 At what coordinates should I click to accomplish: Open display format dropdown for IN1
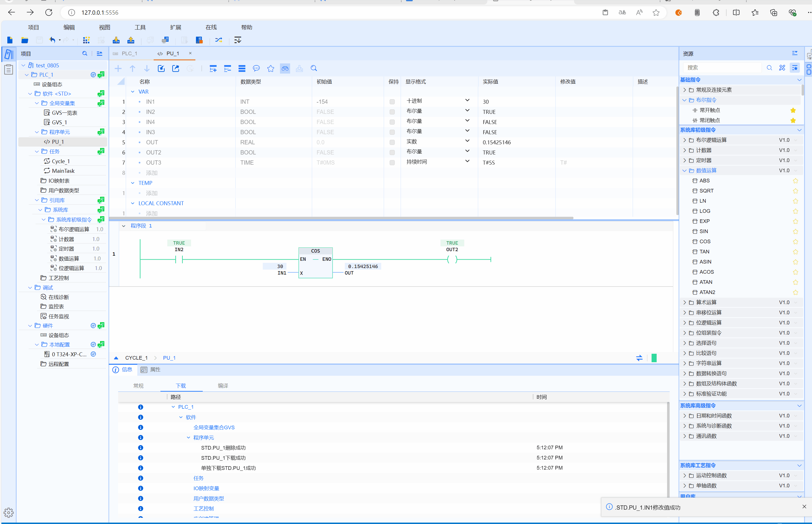[x=467, y=100]
